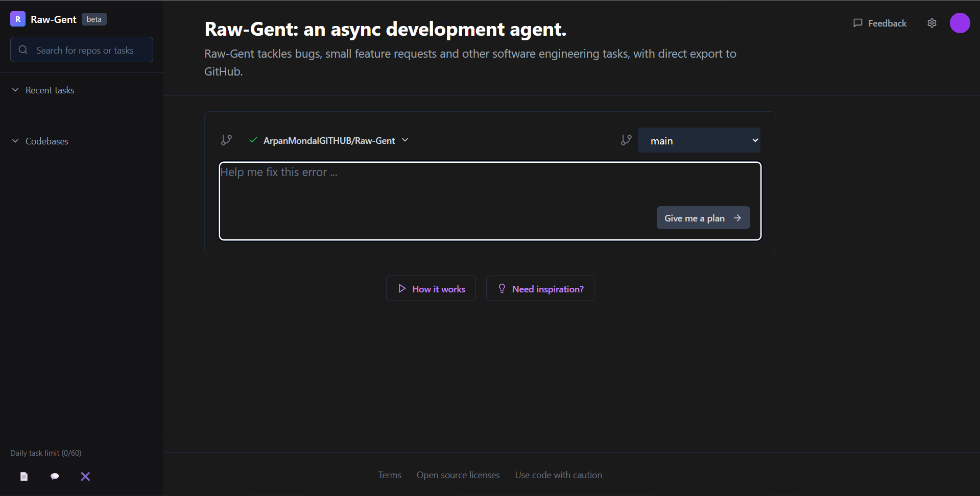This screenshot has width=980, height=496.
Task: Focus the Search for repos or tasks field
Action: [x=82, y=49]
